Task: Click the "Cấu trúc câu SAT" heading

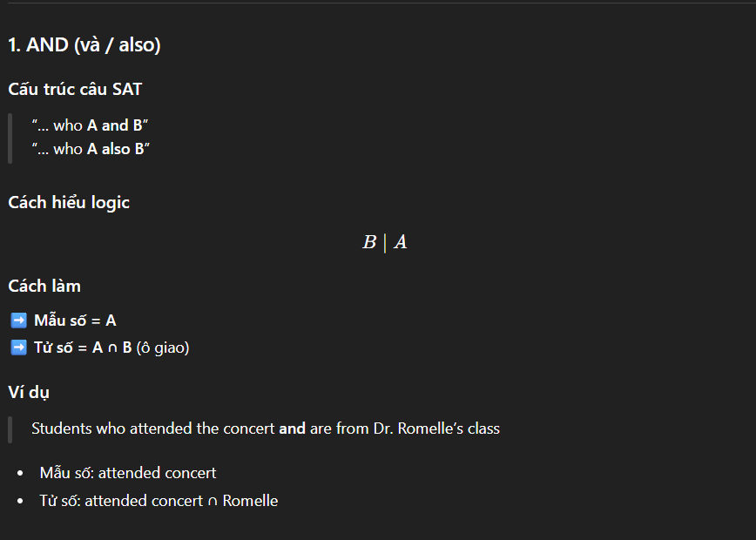Action: pos(75,89)
